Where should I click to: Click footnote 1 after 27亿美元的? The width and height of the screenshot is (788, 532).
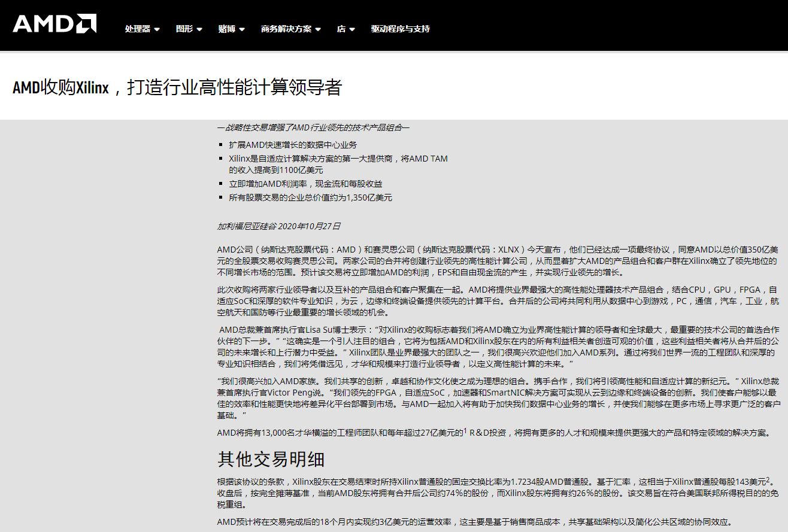[x=465, y=430]
